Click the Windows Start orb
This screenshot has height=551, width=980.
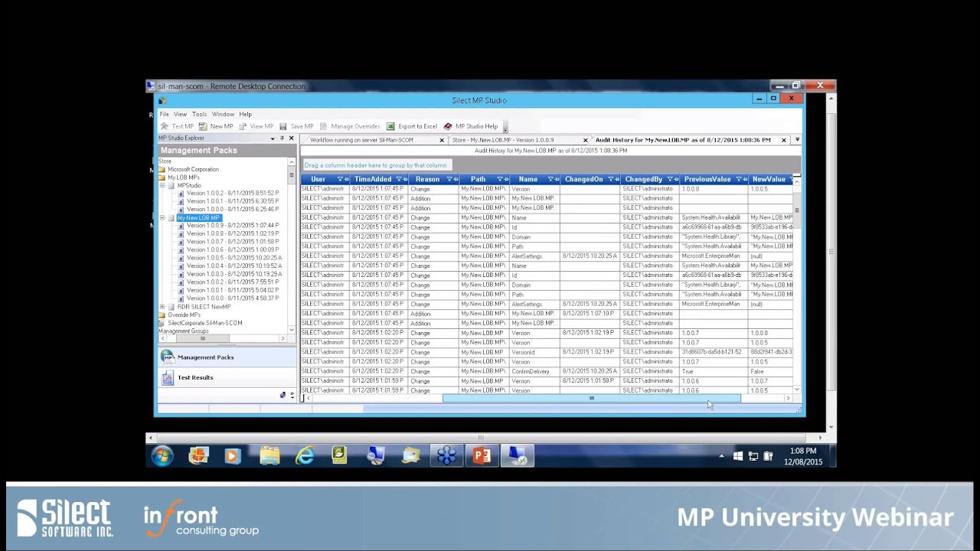click(x=162, y=456)
